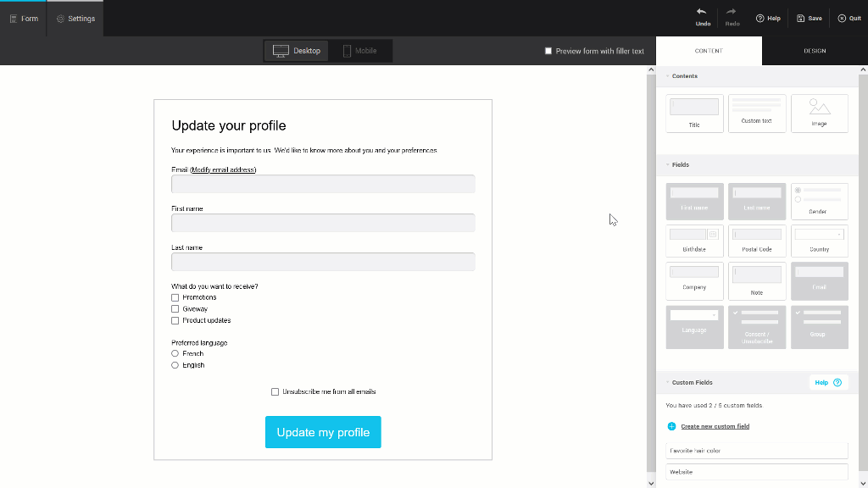Image resolution: width=868 pixels, height=488 pixels.
Task: Add the Gender field block
Action: click(819, 202)
